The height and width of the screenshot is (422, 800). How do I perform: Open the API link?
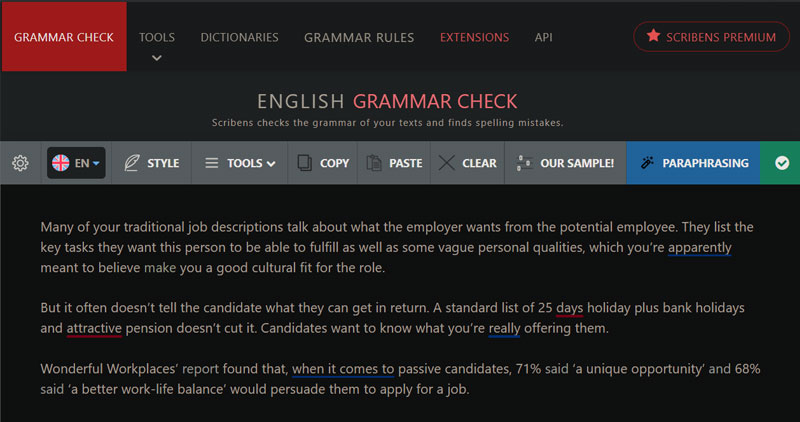point(543,37)
